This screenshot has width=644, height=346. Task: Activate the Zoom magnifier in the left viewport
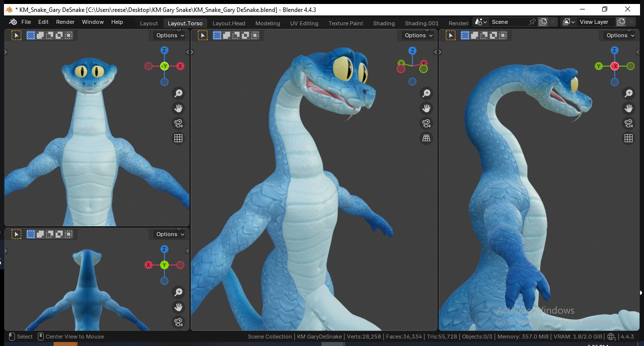point(178,93)
